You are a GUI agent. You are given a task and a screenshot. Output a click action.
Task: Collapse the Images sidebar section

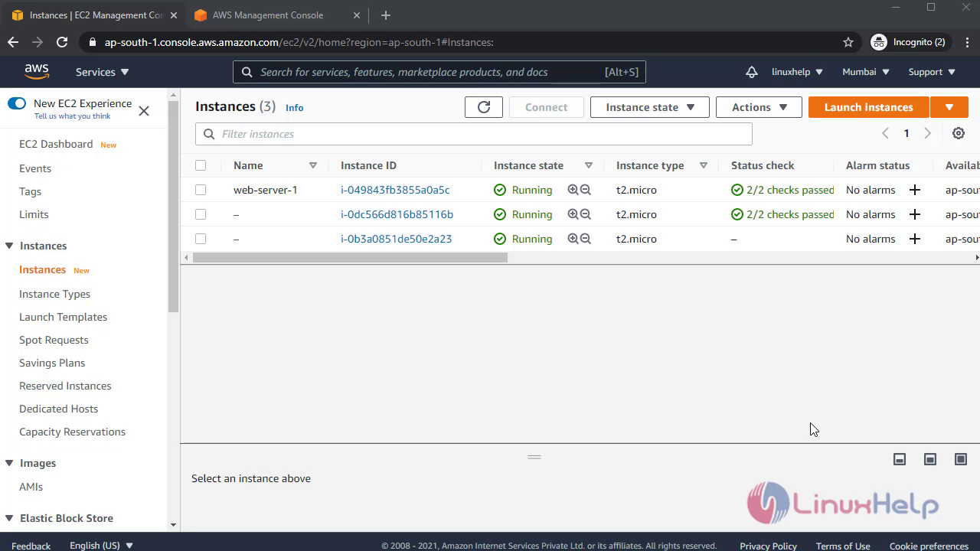[9, 463]
